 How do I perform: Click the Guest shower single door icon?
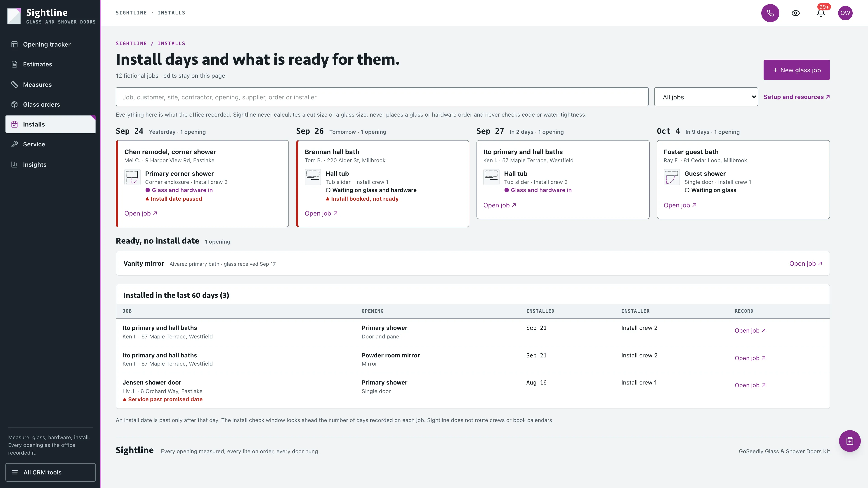tap(672, 177)
